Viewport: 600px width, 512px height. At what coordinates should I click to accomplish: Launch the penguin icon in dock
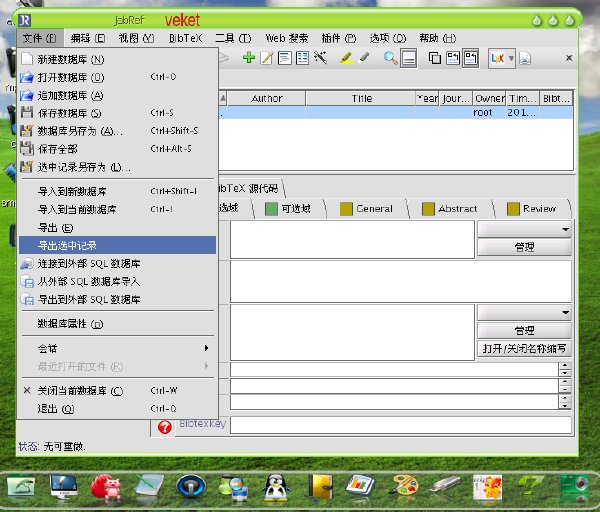(276, 487)
